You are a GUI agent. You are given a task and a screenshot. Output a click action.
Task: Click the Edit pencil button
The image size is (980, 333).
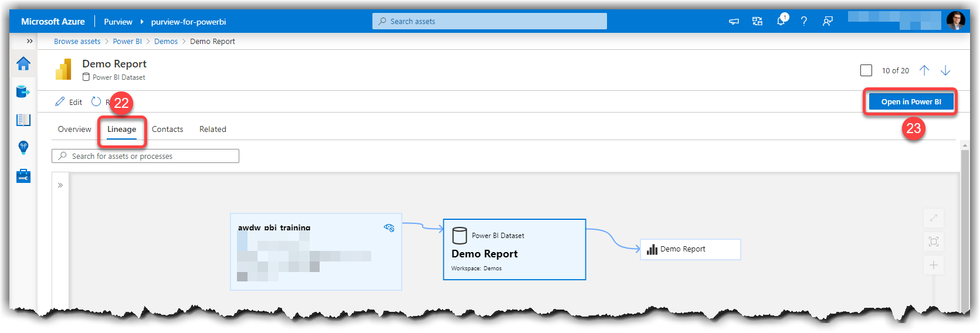click(69, 101)
